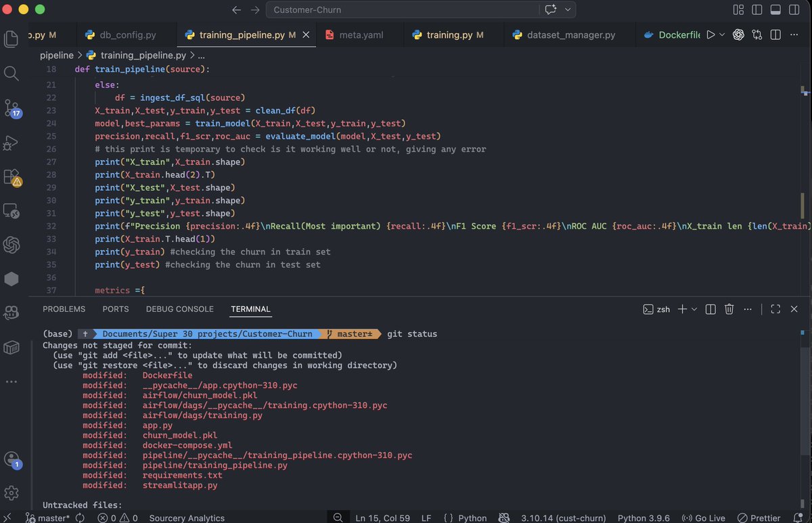Viewport: 812px width, 523px height.
Task: Open dropdown next to chat icon in title bar
Action: [567, 10]
